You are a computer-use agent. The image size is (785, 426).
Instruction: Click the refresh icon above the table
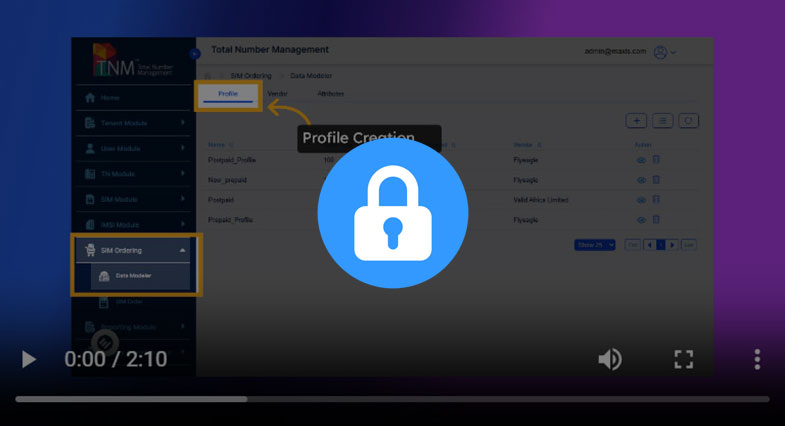pyautogui.click(x=688, y=121)
